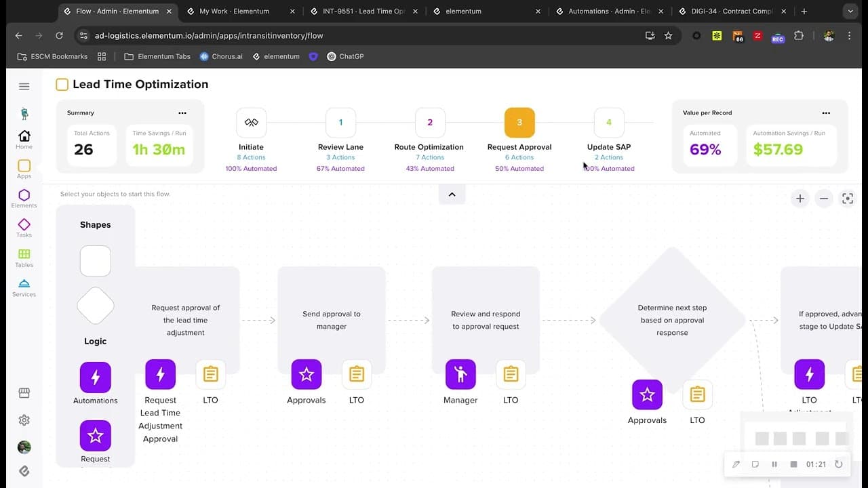Image resolution: width=868 pixels, height=488 pixels.
Task: Pause the screen recording
Action: point(774,464)
